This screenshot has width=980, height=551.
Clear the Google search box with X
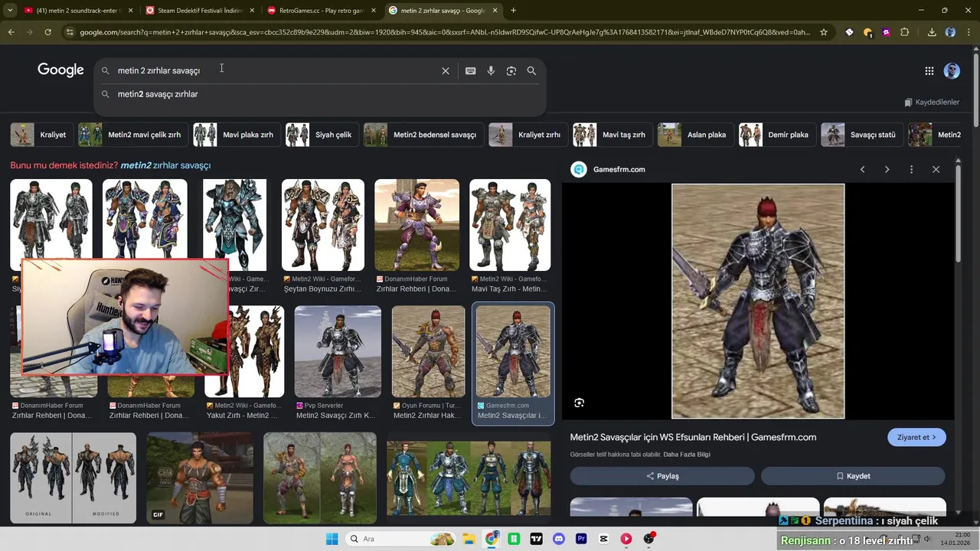446,70
